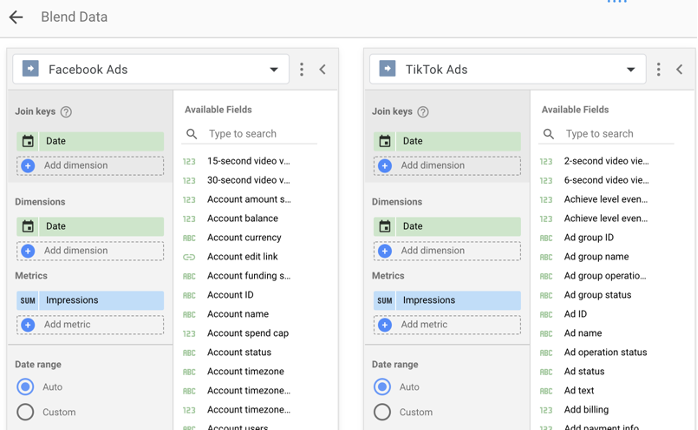
Task: Click search magnifier in TikTok Ads fields
Action: [x=549, y=134]
